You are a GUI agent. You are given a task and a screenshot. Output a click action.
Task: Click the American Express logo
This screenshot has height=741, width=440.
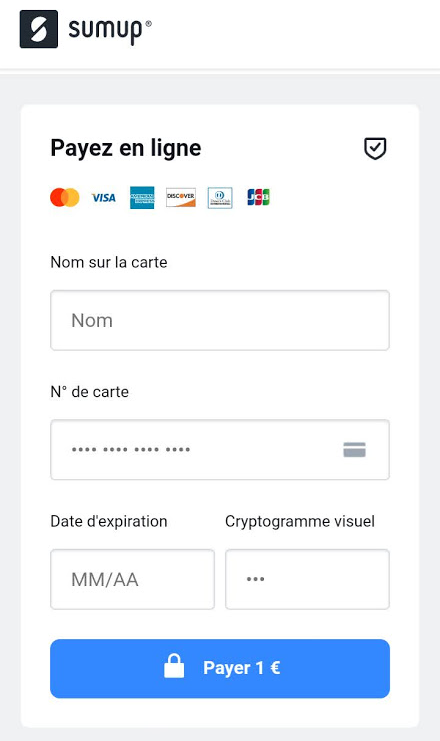click(x=142, y=197)
